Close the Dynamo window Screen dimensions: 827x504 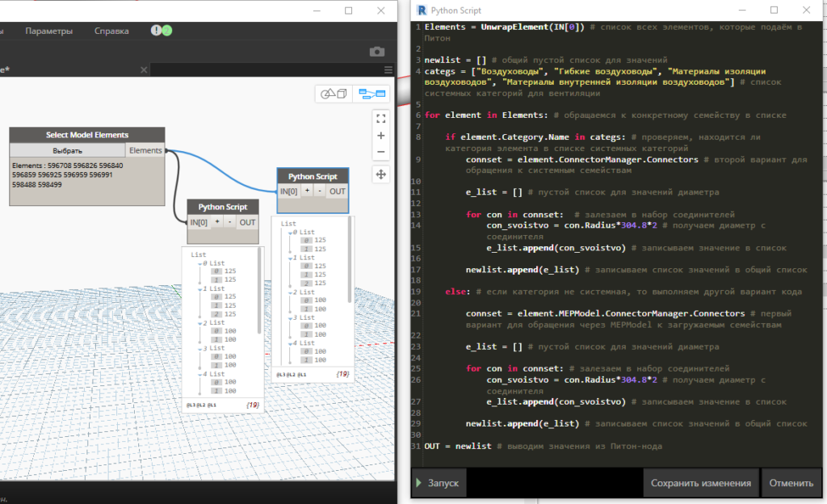[x=381, y=10]
